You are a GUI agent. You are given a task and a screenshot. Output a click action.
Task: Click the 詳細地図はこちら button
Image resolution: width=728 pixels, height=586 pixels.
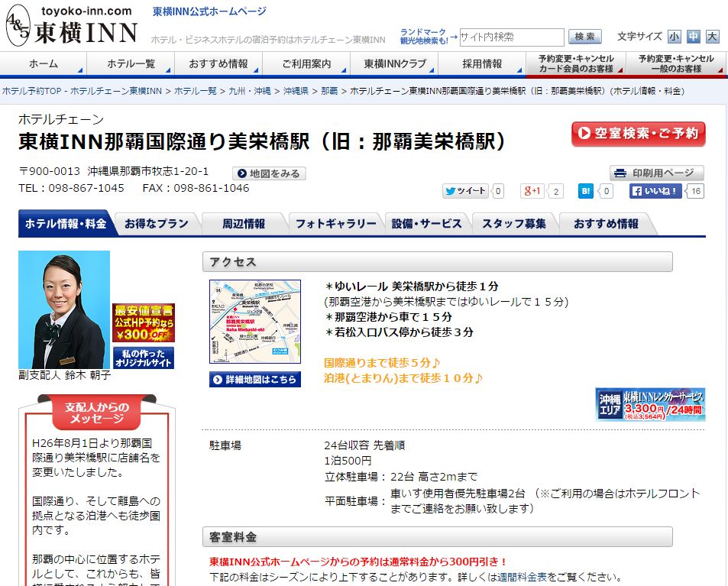coord(255,380)
